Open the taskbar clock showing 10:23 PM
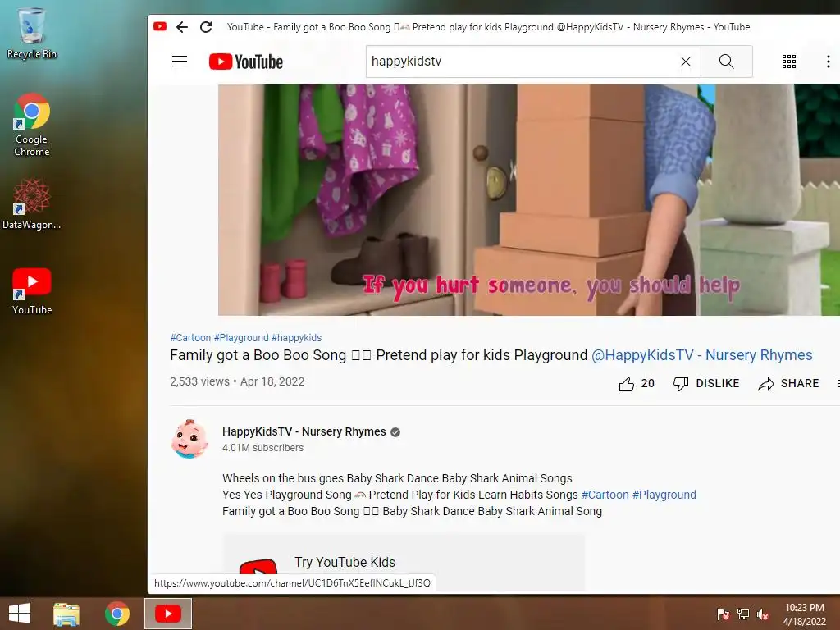840x630 pixels. point(804,614)
